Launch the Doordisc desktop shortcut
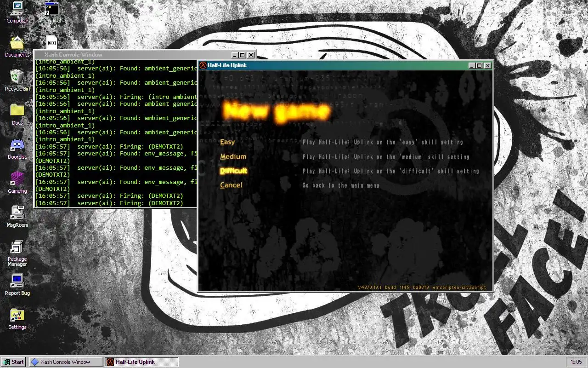Viewport: 588px width, 368px height. point(17,149)
